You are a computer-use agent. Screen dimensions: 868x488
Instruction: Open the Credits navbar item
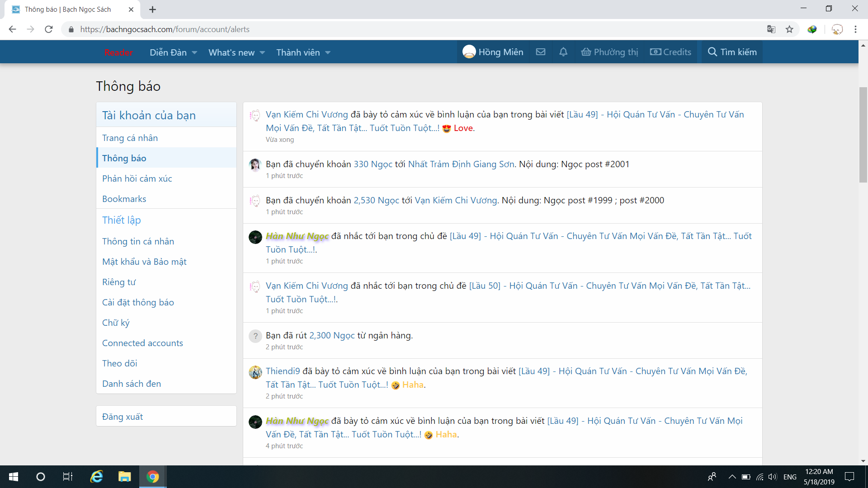671,52
